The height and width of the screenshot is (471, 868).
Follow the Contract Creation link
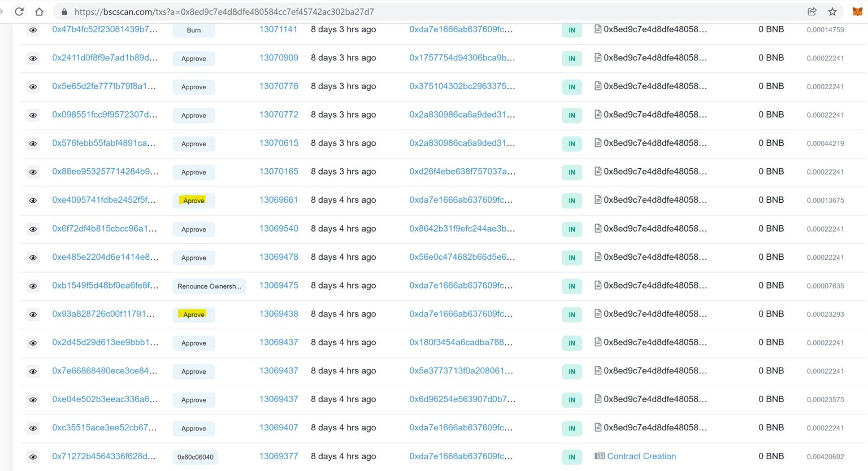click(x=641, y=456)
